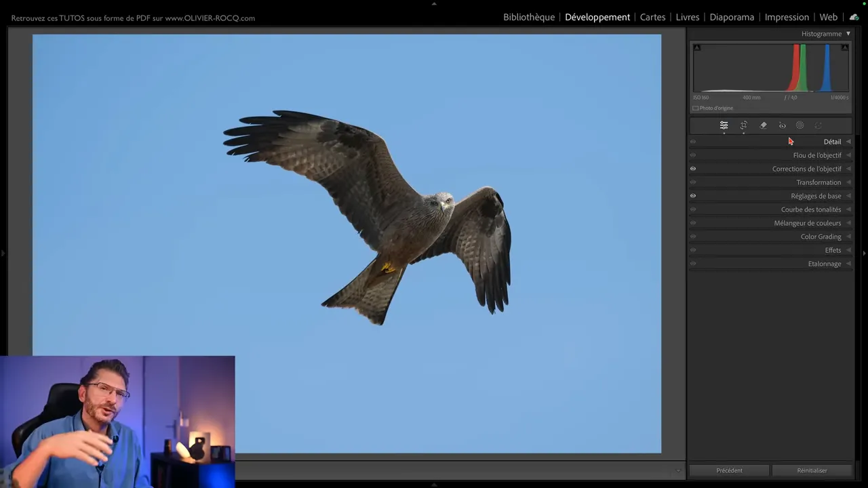Open the Masking tool circle icon
The image size is (868, 488).
point(800,125)
